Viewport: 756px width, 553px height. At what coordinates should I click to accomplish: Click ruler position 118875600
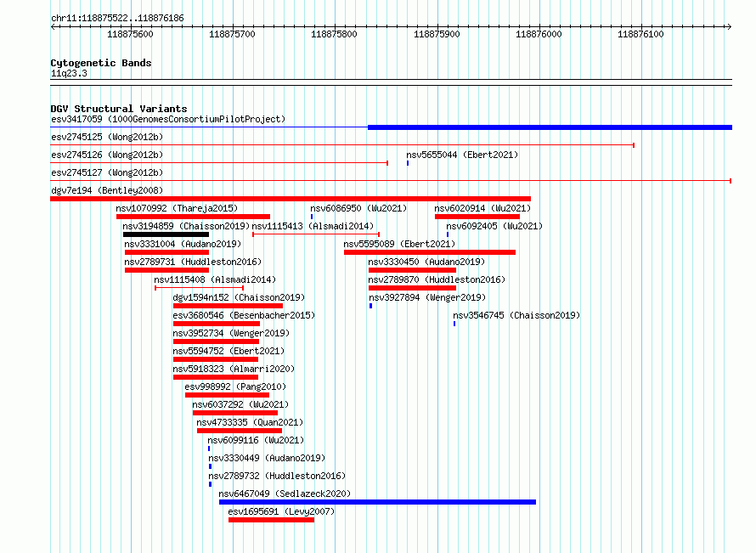click(x=130, y=34)
